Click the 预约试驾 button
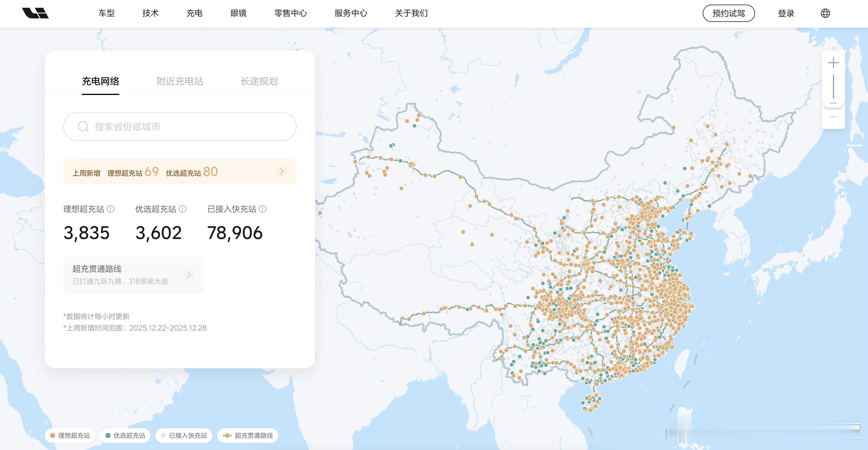Viewport: 868px width, 450px height. pyautogui.click(x=729, y=14)
